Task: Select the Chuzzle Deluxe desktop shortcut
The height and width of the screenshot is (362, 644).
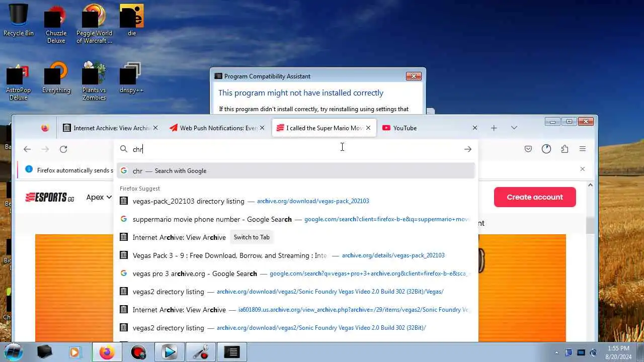Action: click(56, 24)
